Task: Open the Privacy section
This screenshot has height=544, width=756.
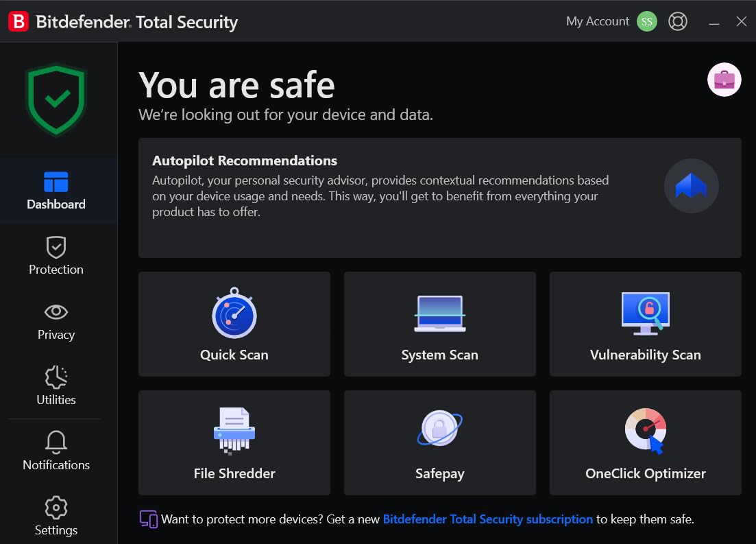Action: 56,321
